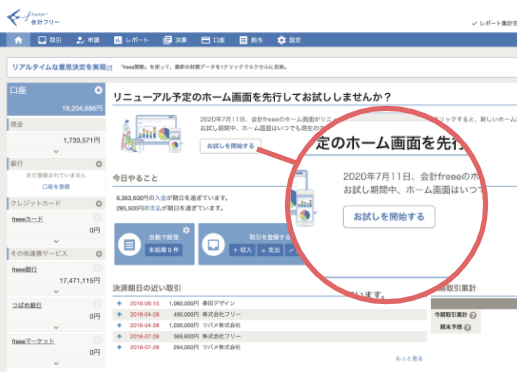Register income with the 収入 button
The height and width of the screenshot is (372, 517).
click(242, 250)
